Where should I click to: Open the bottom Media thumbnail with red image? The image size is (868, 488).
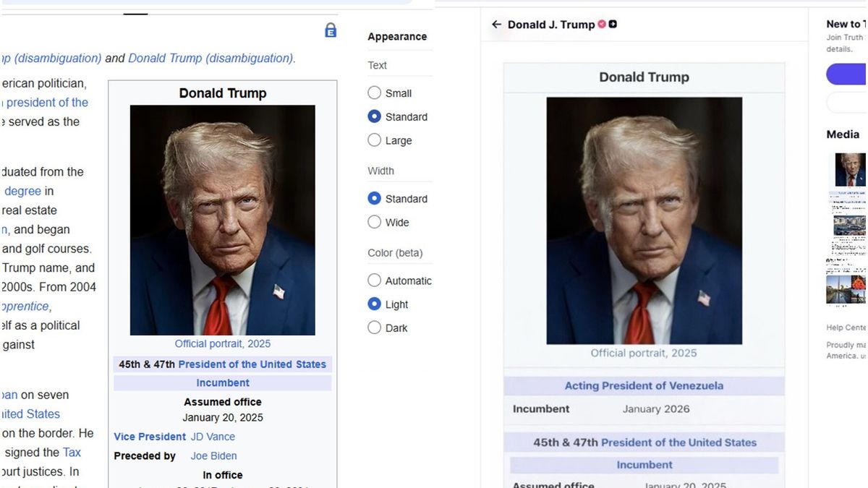click(846, 289)
